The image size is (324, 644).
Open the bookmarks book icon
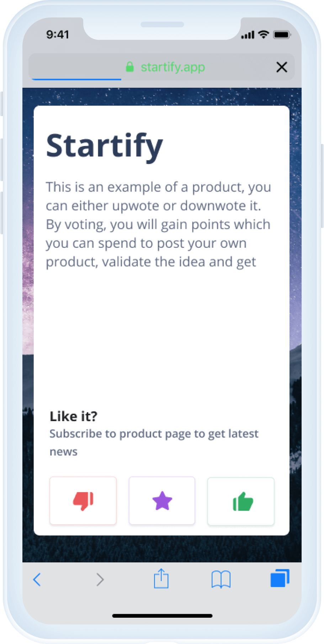221,579
